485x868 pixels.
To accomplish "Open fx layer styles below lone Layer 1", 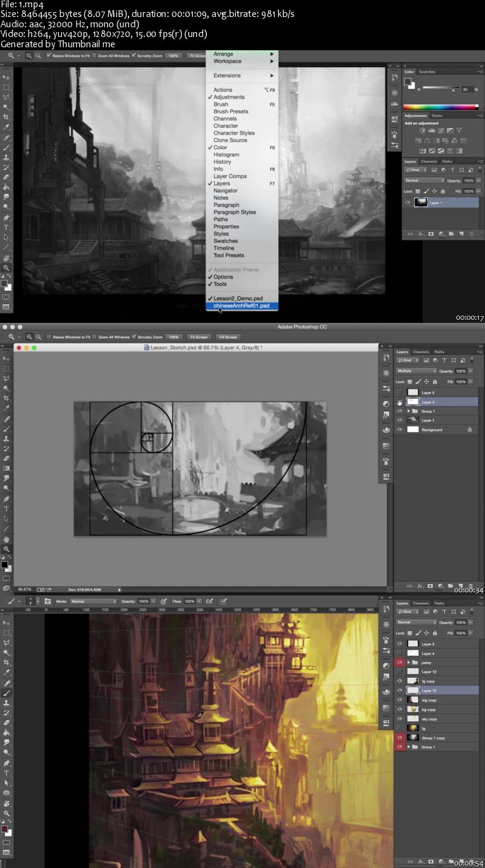I will pyautogui.click(x=421, y=233).
